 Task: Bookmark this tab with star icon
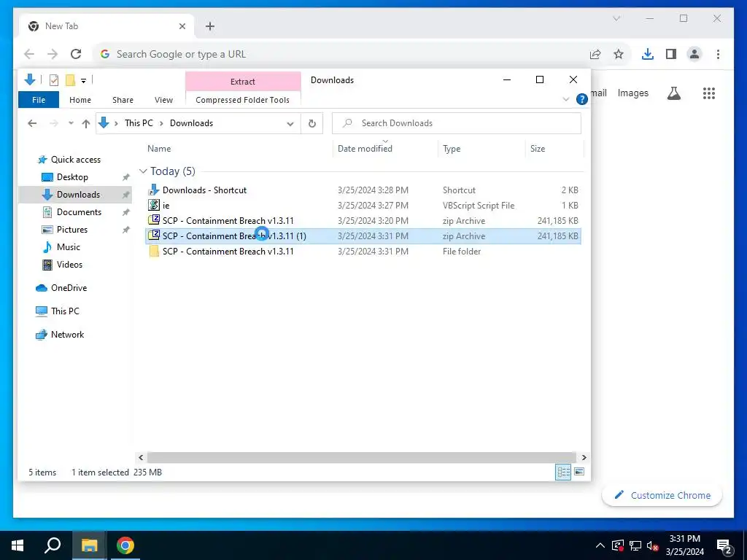point(619,54)
